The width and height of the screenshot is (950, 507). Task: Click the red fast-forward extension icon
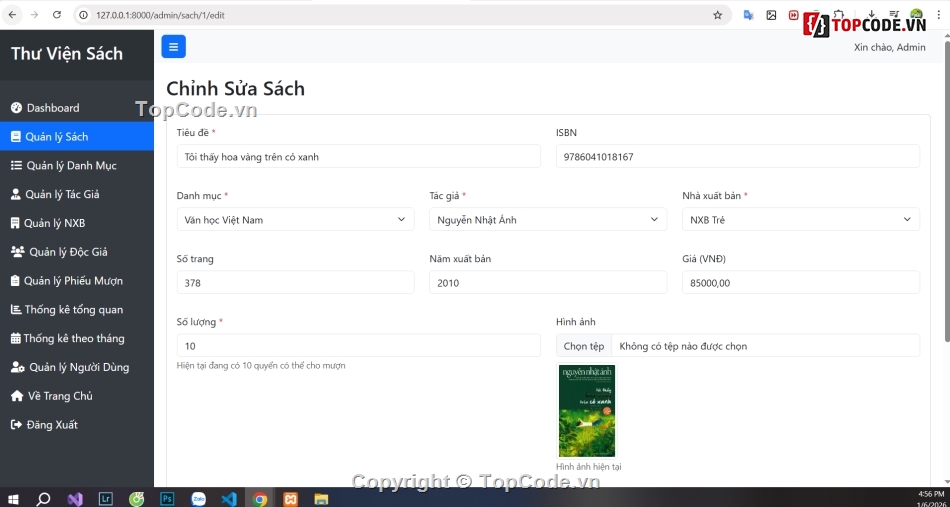point(793,15)
